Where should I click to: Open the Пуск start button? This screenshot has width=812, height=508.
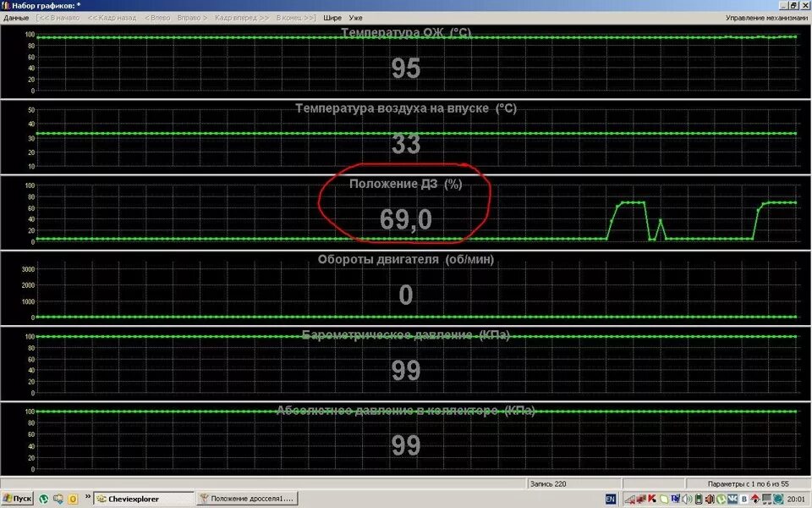click(x=17, y=499)
